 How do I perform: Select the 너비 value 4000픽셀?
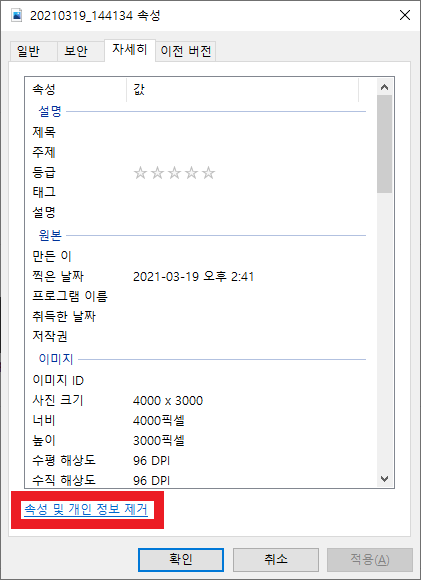click(159, 421)
